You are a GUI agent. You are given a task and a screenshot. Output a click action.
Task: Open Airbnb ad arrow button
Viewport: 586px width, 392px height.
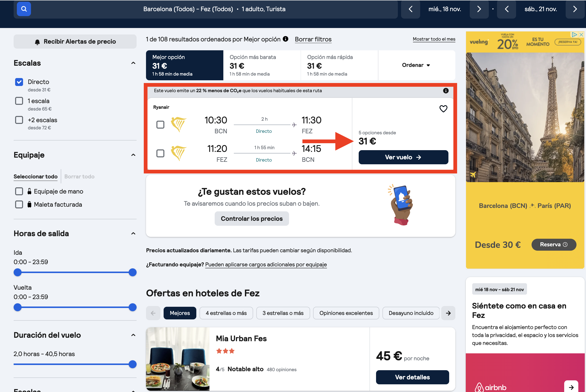[x=571, y=387]
